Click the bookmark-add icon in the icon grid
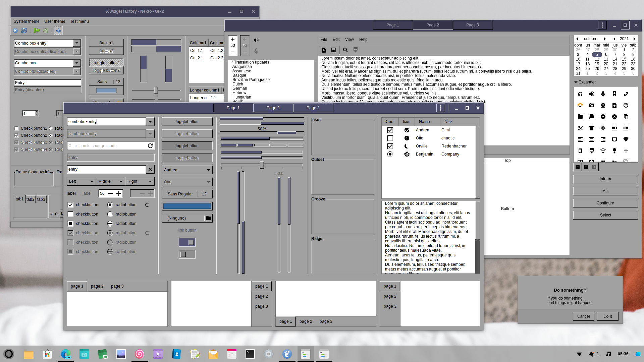Viewport: 644px width, 362px height. point(614,94)
